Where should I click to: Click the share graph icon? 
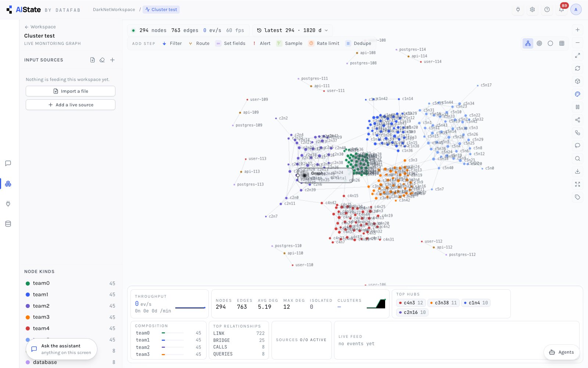[577, 120]
